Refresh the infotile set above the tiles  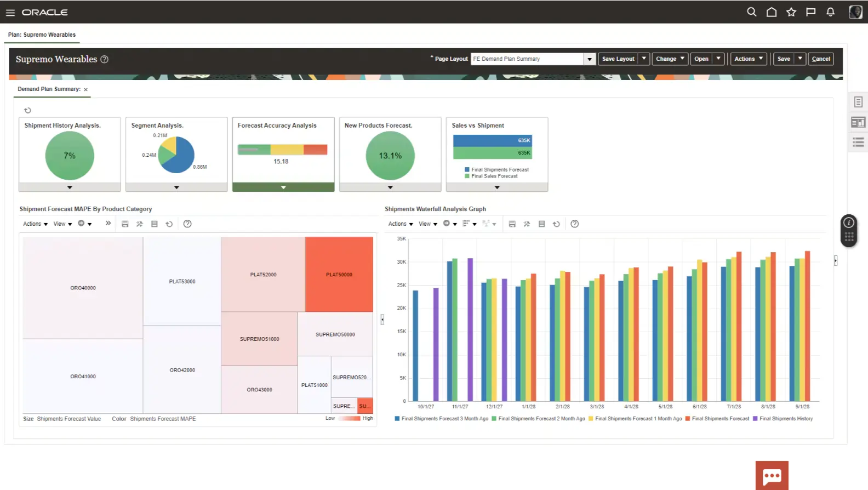point(27,110)
